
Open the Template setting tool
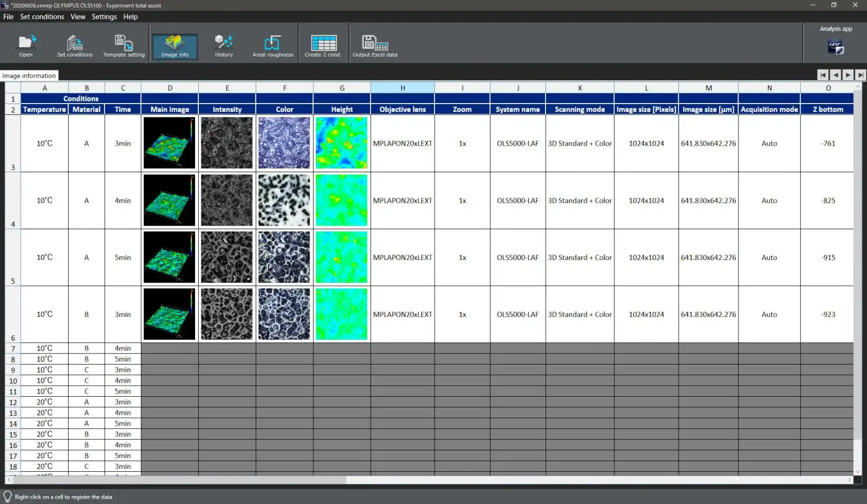tap(124, 45)
